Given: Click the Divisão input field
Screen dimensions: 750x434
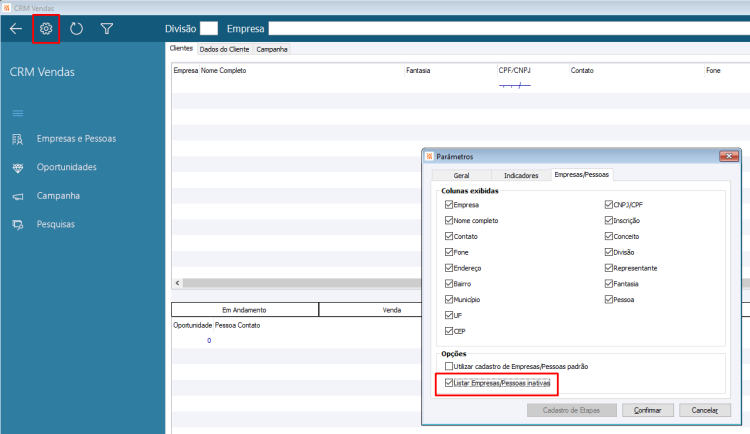Looking at the screenshot, I should coord(209,28).
